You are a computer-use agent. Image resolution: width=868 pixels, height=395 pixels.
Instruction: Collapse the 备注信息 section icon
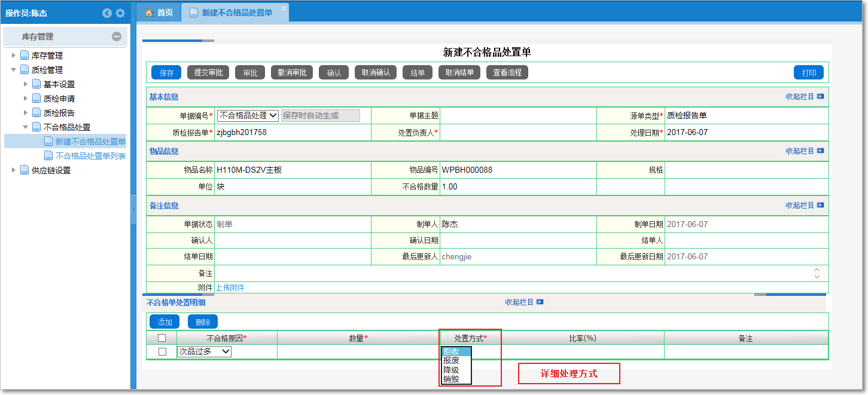pyautogui.click(x=820, y=206)
